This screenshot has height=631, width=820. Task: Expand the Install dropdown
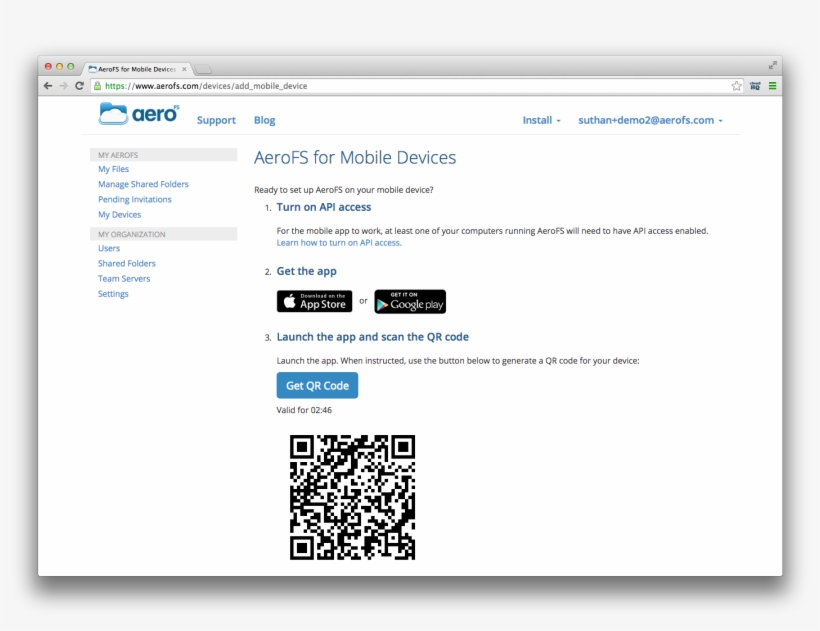pos(541,120)
